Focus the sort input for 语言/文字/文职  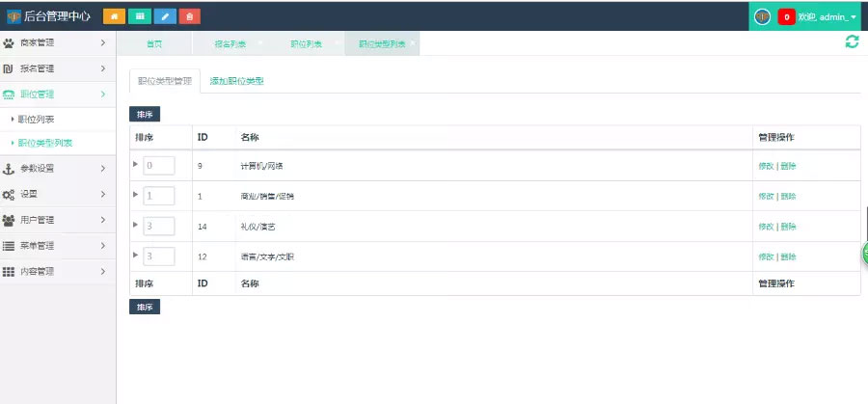tap(159, 256)
